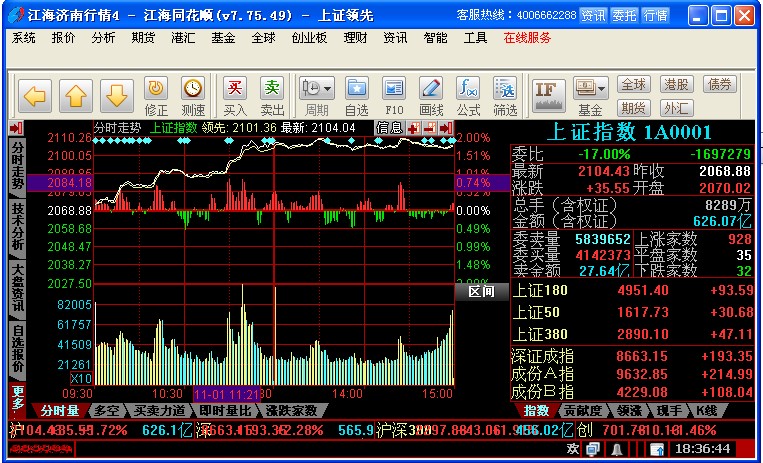The image size is (763, 463).
Task: Click the 上证180 index row
Action: tap(632, 291)
